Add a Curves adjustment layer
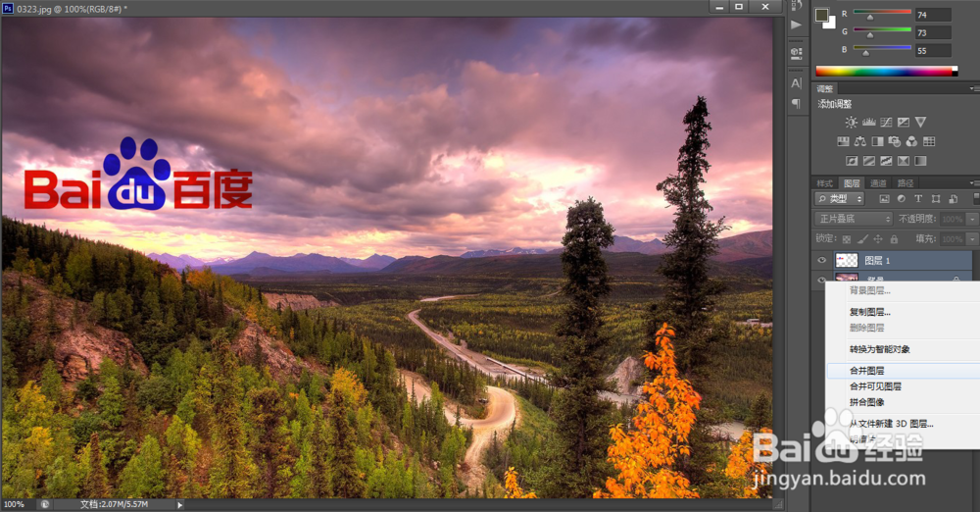980x512 pixels. click(886, 122)
